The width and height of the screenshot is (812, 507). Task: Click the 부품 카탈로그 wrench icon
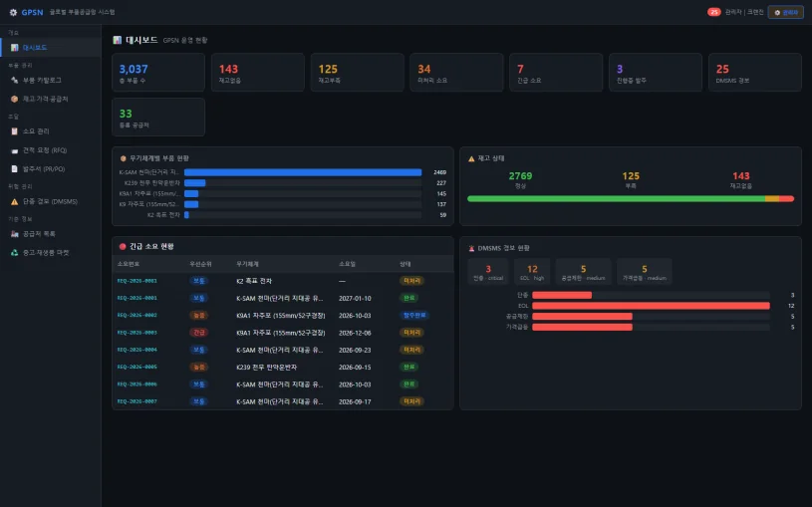[x=15, y=81]
